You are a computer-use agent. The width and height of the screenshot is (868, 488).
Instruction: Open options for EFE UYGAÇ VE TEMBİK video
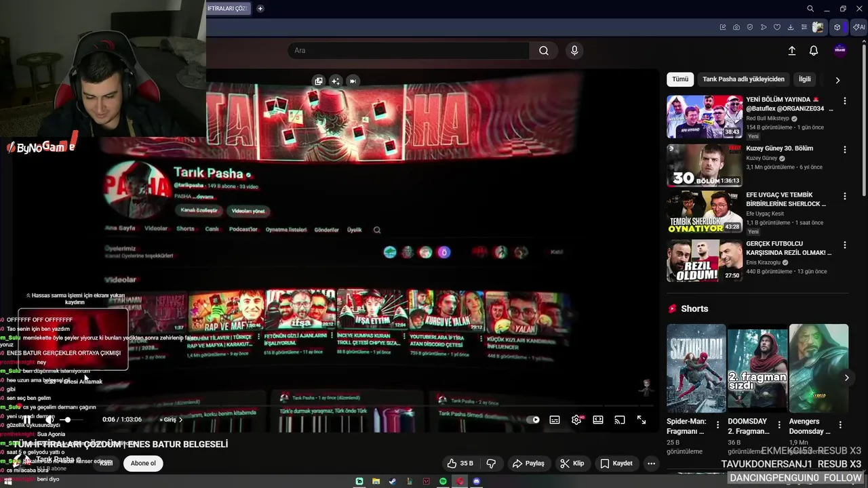[845, 197]
